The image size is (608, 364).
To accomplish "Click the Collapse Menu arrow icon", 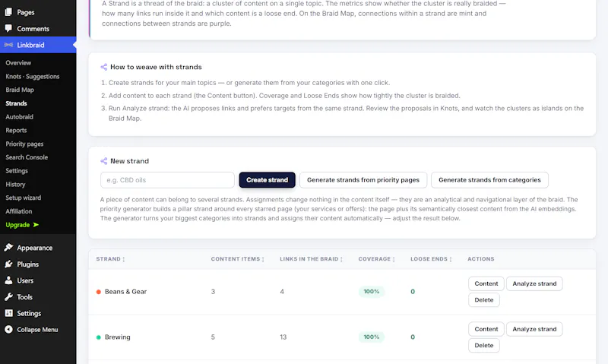I will 8,330.
